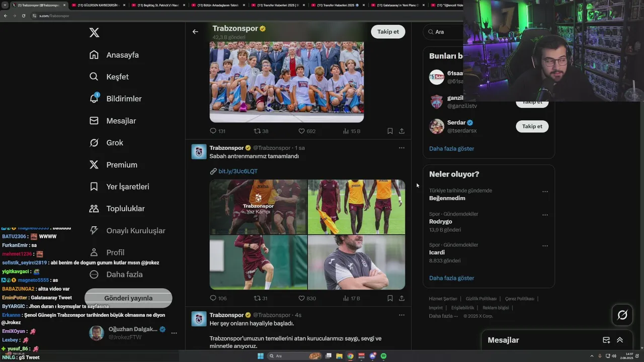This screenshot has width=644, height=362.
Task: Switch to the Bütün Arkadaşlarım Teknik tab
Action: tap(217, 5)
